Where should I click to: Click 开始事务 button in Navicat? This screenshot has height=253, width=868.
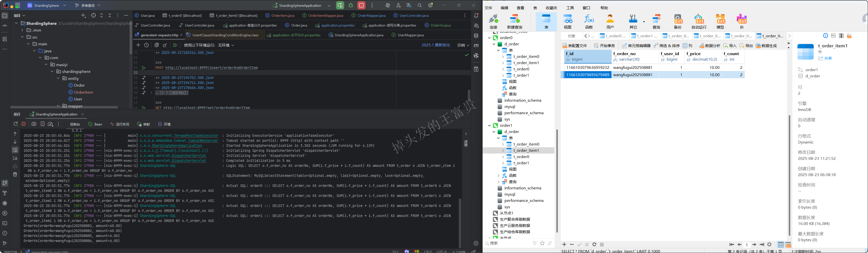604,45
